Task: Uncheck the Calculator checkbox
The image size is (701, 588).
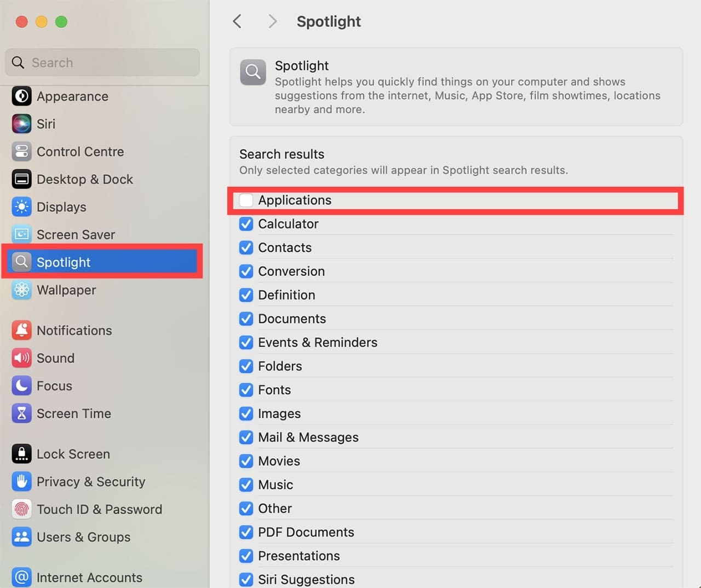Action: [x=246, y=224]
